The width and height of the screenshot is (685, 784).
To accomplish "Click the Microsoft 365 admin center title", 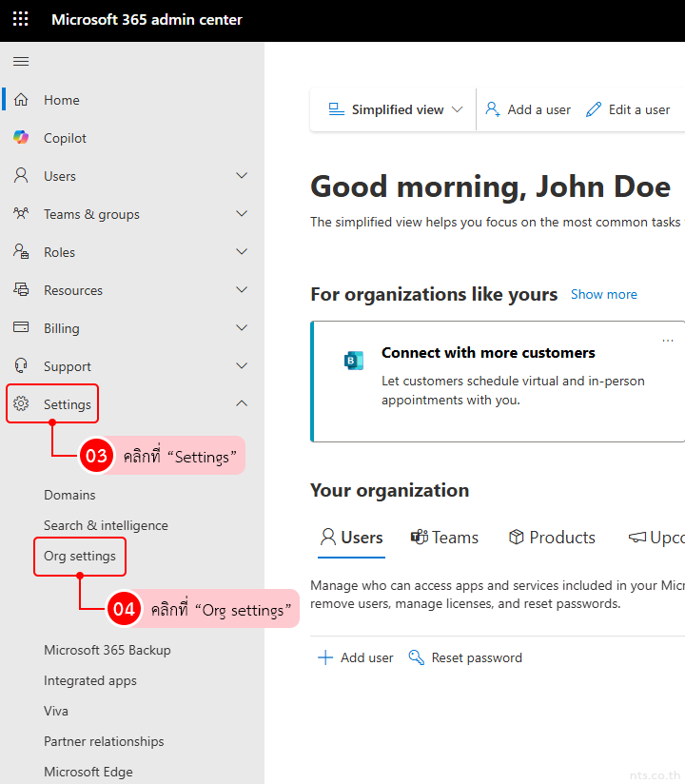I will pyautogui.click(x=147, y=19).
